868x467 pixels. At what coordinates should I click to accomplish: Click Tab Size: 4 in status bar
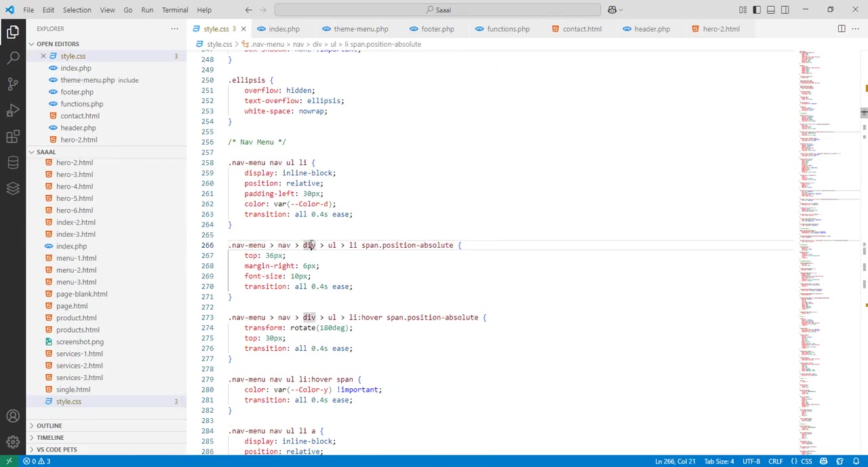[x=719, y=462]
